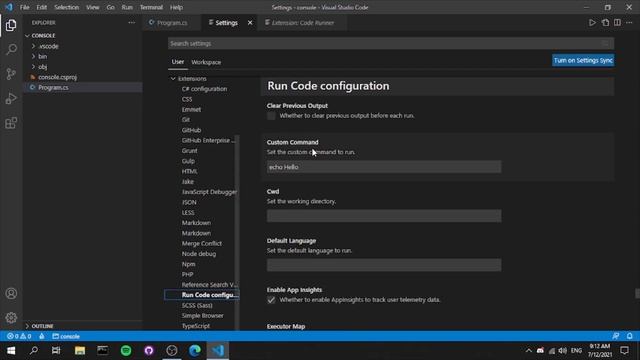Open Run and Debug view
This screenshot has height=360, width=640.
11,98
